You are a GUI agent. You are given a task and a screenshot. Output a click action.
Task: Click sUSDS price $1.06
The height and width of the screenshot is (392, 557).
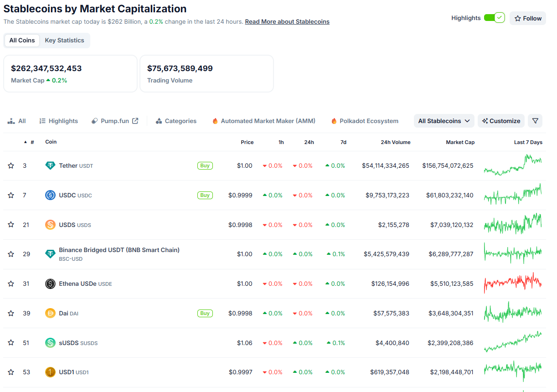tap(244, 343)
